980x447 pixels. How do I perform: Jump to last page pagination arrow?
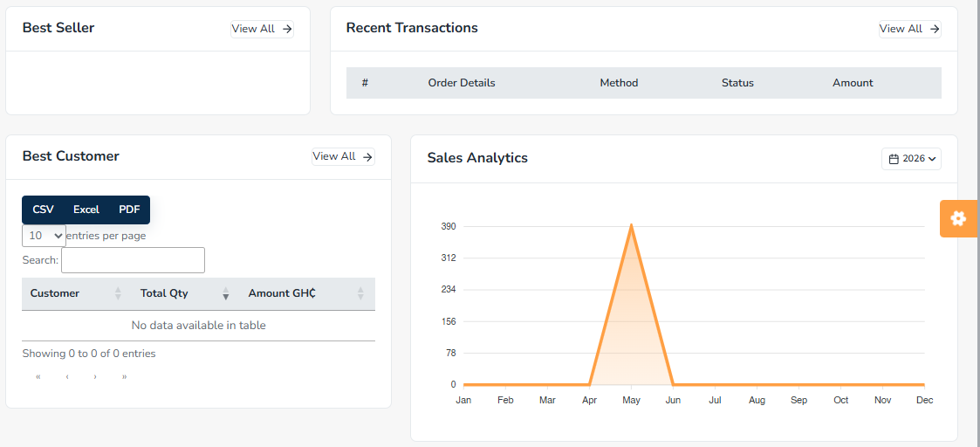tap(125, 377)
